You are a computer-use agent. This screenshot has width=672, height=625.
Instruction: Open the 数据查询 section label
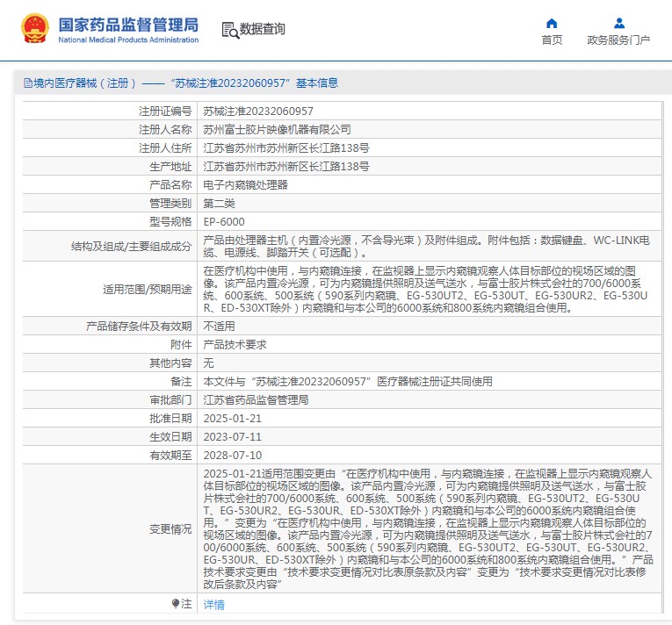point(263,30)
